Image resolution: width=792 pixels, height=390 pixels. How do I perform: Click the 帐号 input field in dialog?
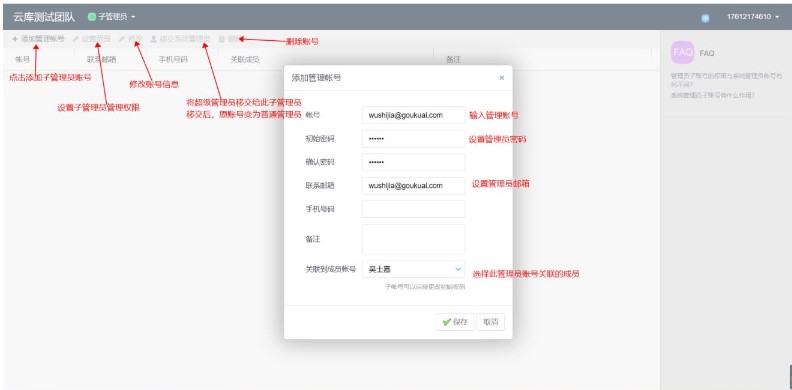[413, 115]
